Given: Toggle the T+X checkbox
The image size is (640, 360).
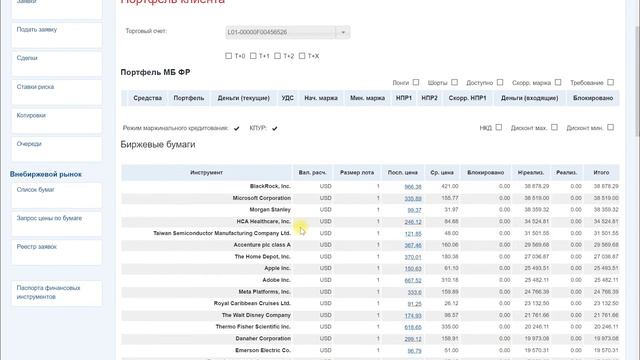Looking at the screenshot, I should tap(302, 56).
